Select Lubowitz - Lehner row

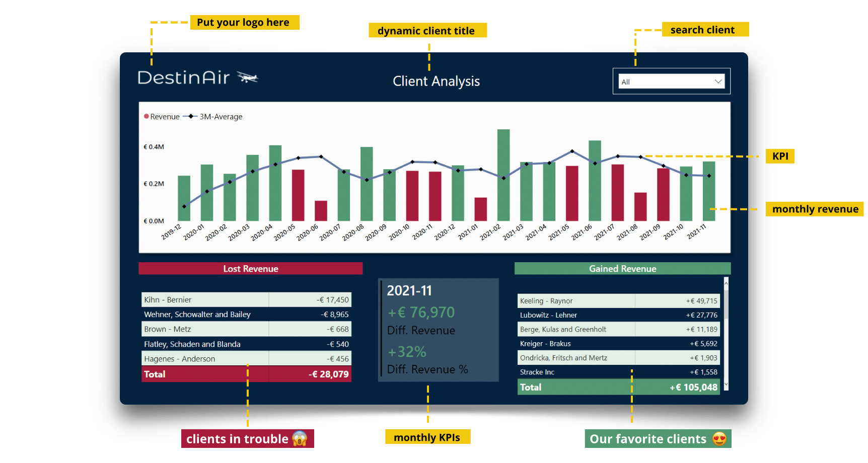pos(619,315)
